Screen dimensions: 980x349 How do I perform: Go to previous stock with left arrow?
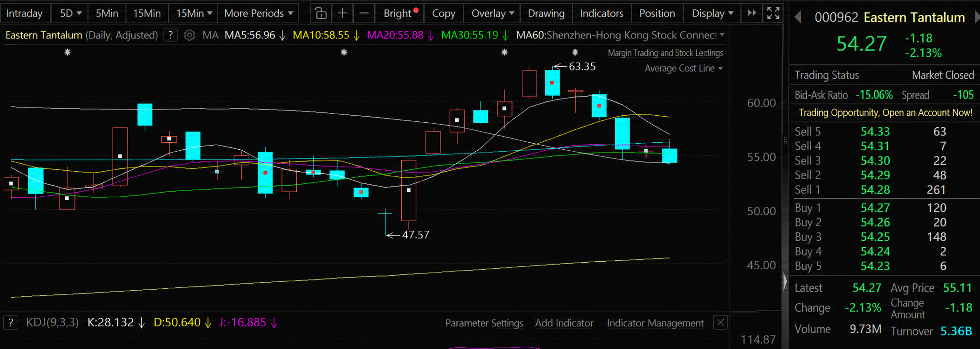pos(798,17)
